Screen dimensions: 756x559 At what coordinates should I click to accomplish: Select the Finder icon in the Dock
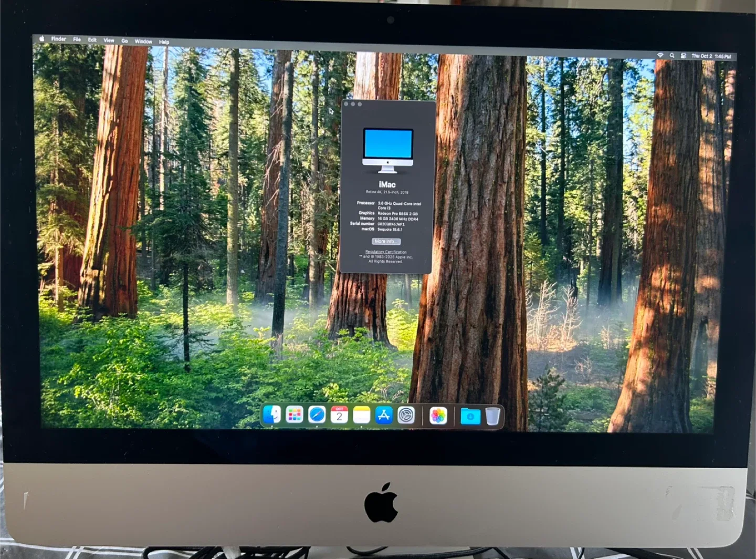click(x=270, y=416)
